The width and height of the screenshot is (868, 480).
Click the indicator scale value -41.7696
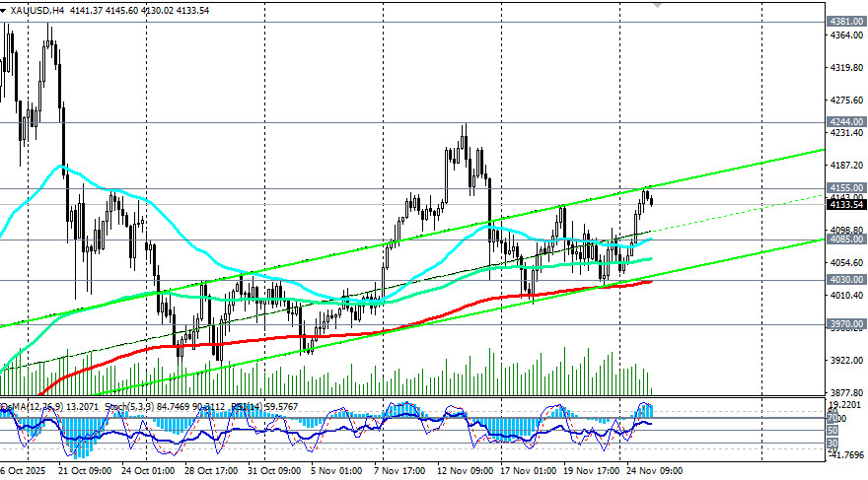coord(847,455)
